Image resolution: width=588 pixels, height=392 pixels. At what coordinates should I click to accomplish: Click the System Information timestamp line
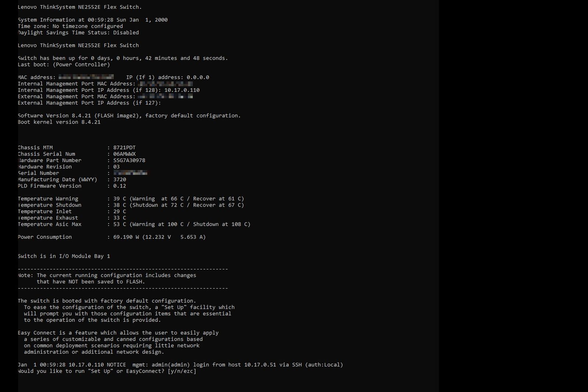93,20
